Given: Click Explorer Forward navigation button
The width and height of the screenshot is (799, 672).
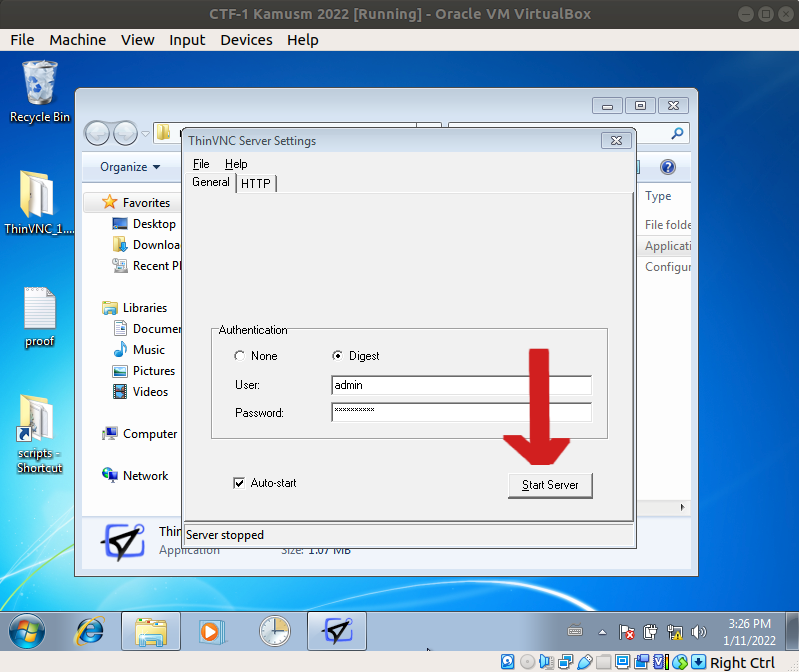Looking at the screenshot, I should pyautogui.click(x=125, y=134).
